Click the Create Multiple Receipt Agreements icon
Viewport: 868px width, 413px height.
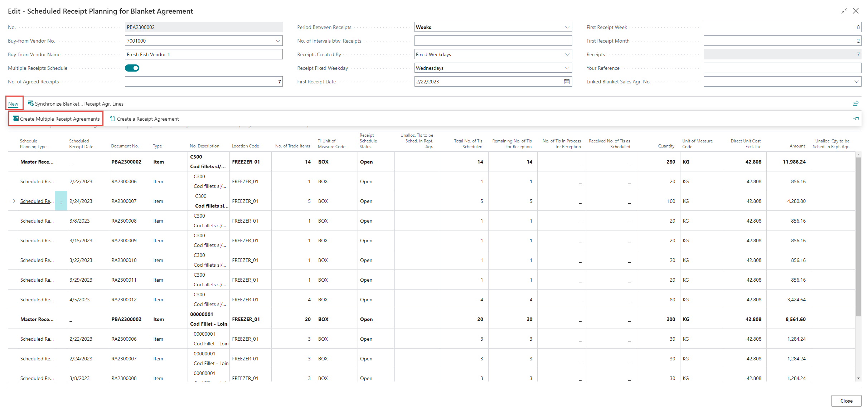16,118
